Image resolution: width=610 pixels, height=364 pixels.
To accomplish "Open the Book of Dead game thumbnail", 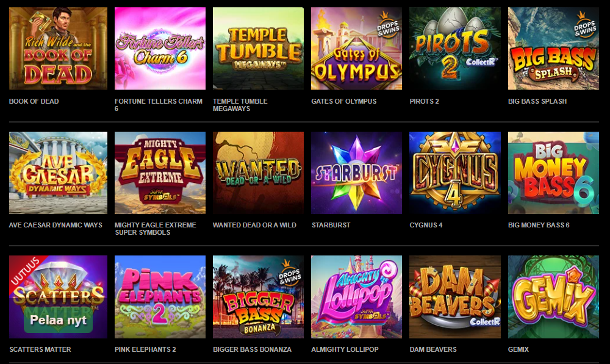I will pyautogui.click(x=59, y=48).
